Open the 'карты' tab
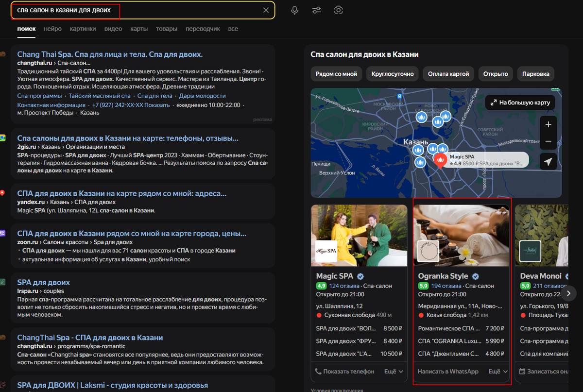 tap(139, 29)
